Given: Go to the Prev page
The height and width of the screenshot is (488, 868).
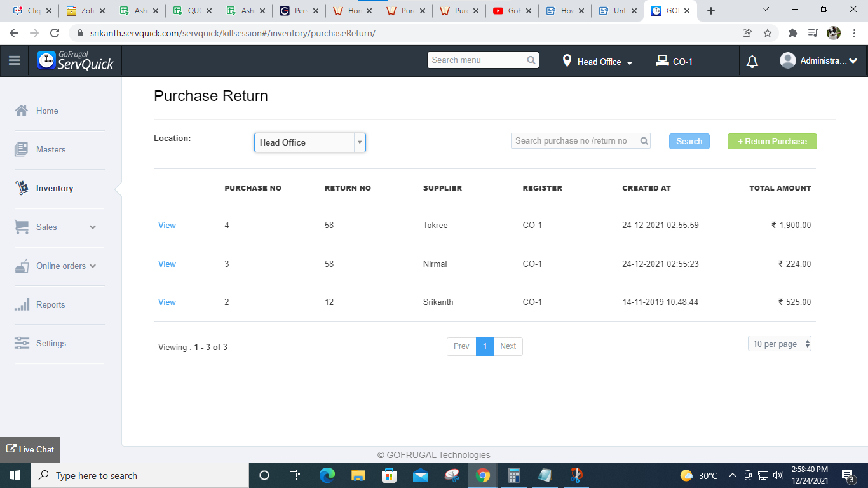Looking at the screenshot, I should tap(461, 346).
